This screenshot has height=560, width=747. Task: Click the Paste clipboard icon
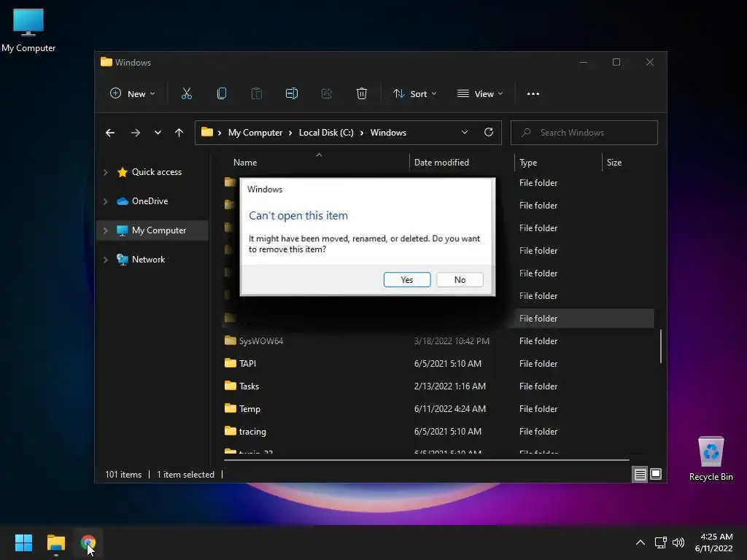(256, 94)
